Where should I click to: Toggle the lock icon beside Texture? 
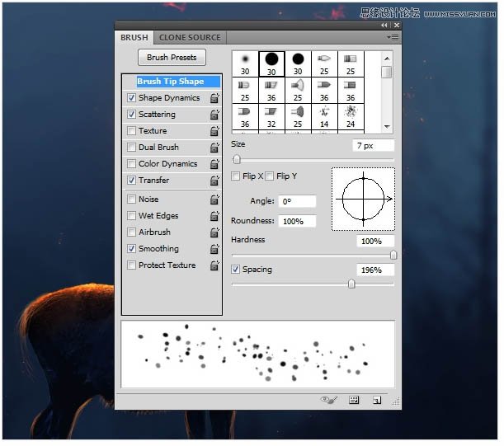pyautogui.click(x=214, y=131)
